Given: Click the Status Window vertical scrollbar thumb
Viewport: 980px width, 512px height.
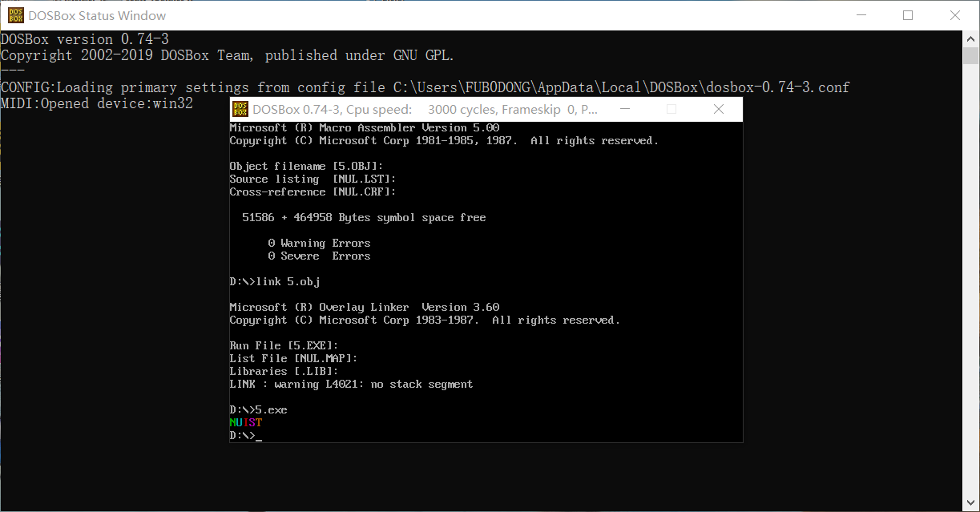Looking at the screenshot, I should click(x=971, y=56).
